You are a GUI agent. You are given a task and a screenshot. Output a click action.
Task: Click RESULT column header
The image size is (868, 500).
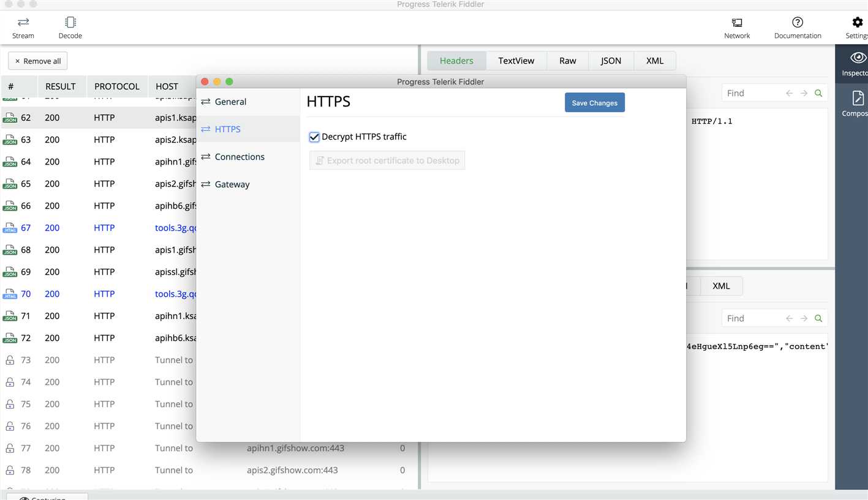click(x=61, y=86)
